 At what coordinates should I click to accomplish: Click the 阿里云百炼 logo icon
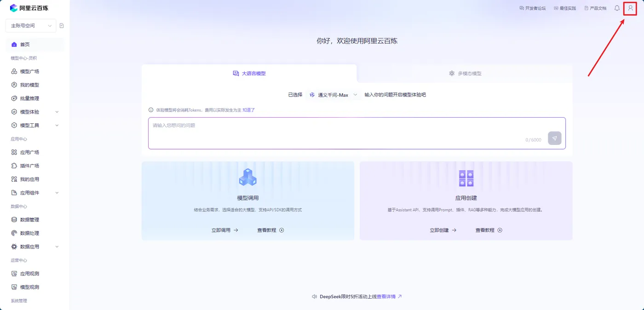pos(13,8)
